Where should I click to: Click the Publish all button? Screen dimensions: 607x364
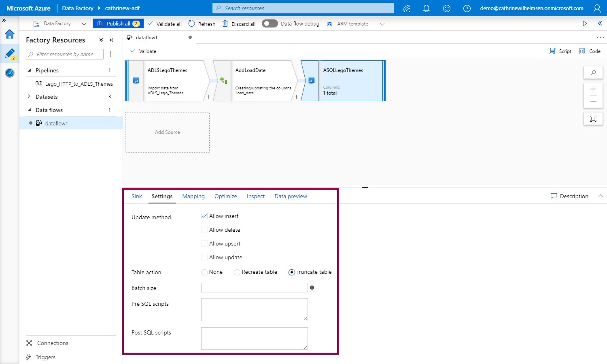(x=117, y=24)
